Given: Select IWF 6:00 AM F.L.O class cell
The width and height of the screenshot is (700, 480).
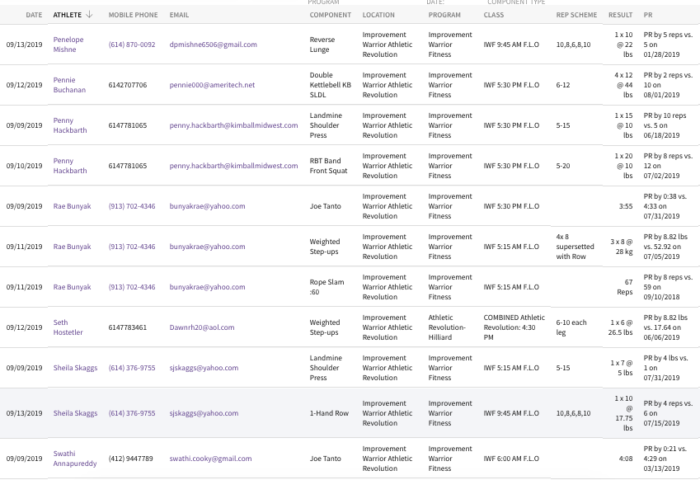Looking at the screenshot, I should (511, 459).
